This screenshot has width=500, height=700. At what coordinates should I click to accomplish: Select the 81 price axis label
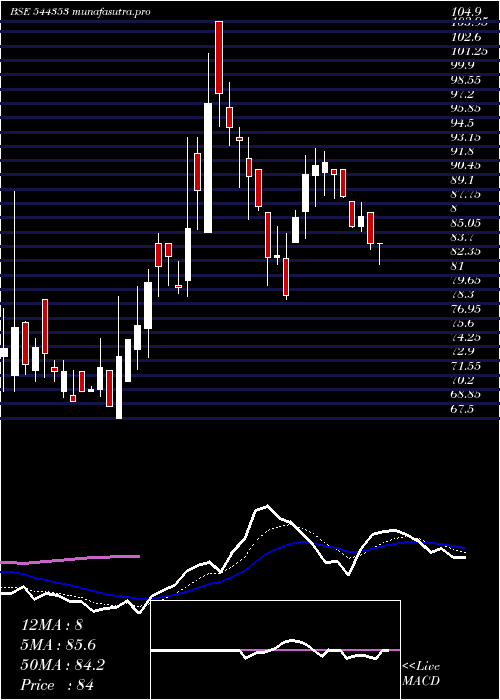pyautogui.click(x=458, y=266)
